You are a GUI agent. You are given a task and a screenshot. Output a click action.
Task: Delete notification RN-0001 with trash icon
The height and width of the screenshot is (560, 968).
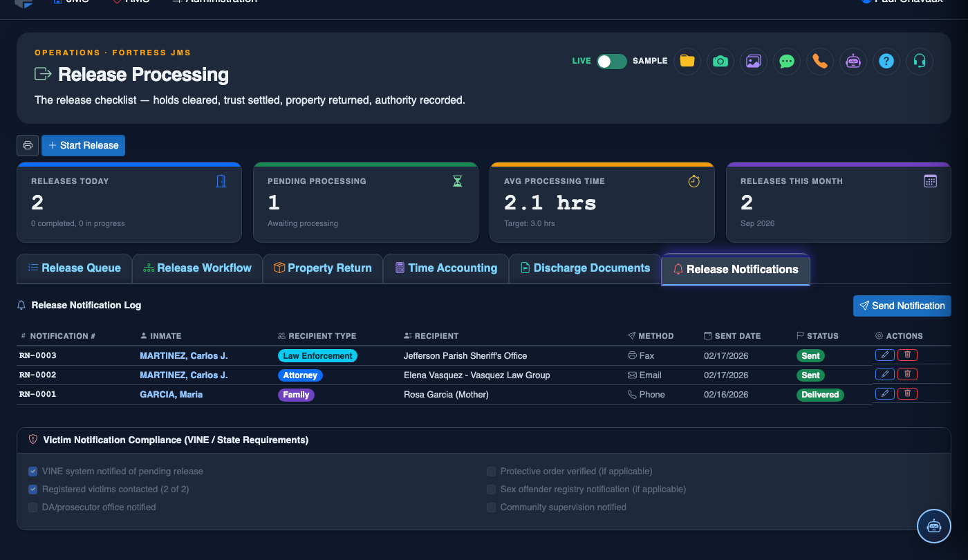coord(908,394)
